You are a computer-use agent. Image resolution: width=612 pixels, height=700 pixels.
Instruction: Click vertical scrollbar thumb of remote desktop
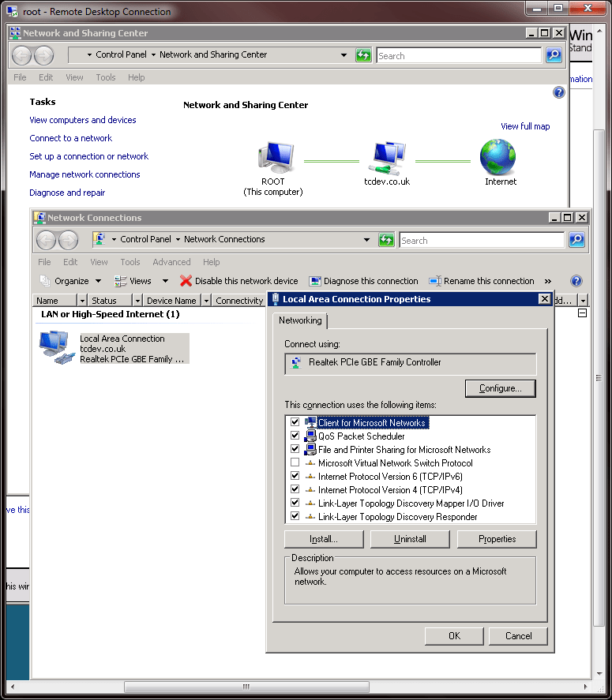pos(599,378)
